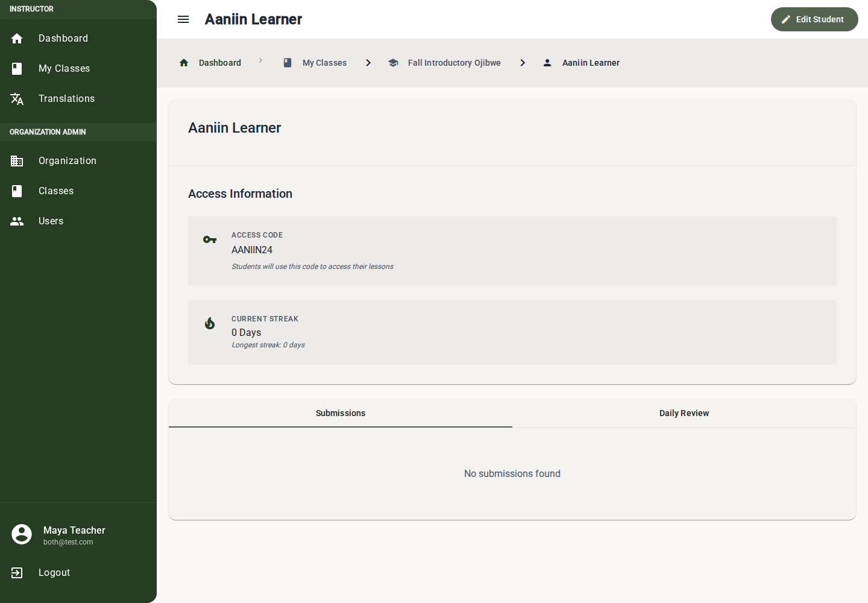Open Classes in the admin section
The image size is (868, 603).
tap(78, 191)
